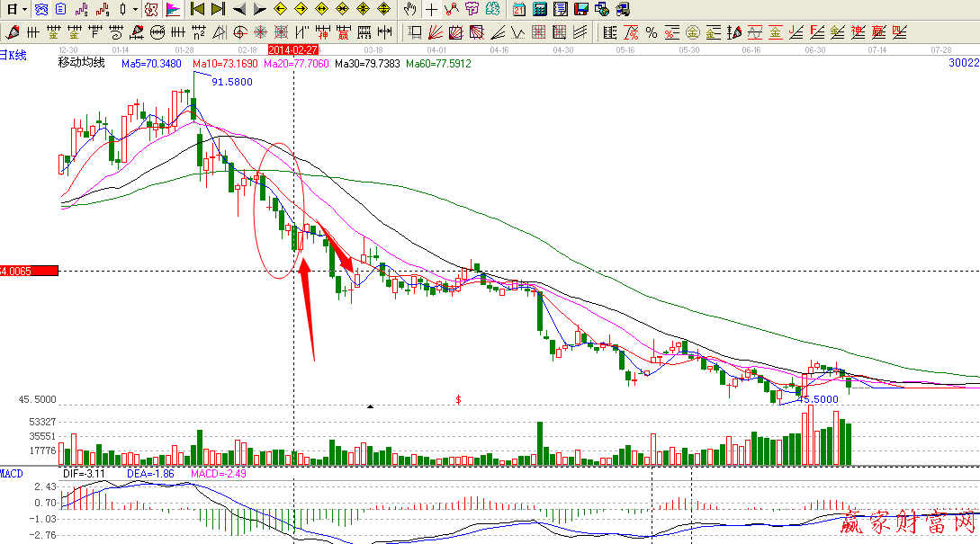This screenshot has height=544, width=980.
Task: Open the calculator tool
Action: click(540, 10)
